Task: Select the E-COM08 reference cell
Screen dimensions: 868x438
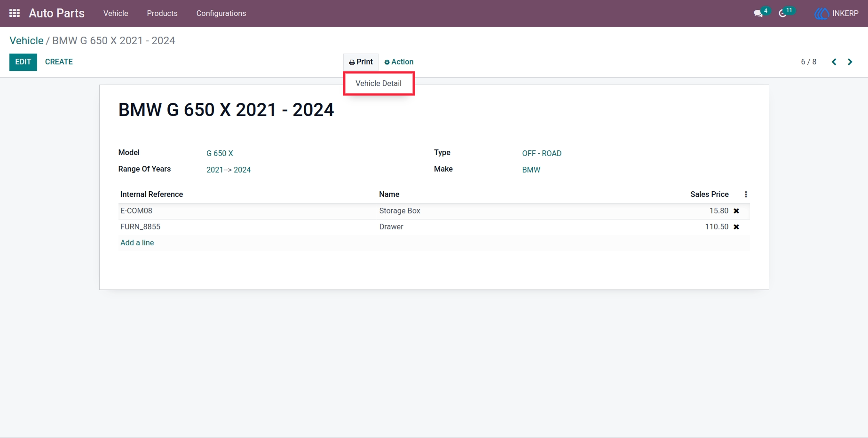Action: tap(136, 211)
